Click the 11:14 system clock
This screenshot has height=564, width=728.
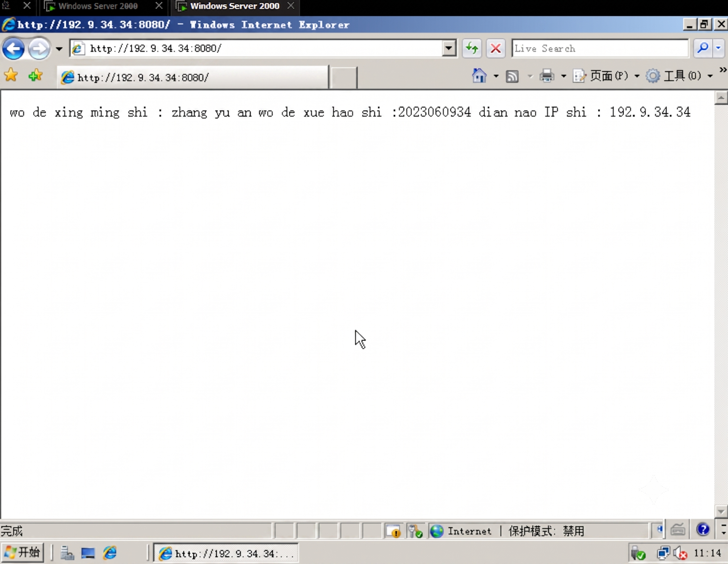click(707, 553)
